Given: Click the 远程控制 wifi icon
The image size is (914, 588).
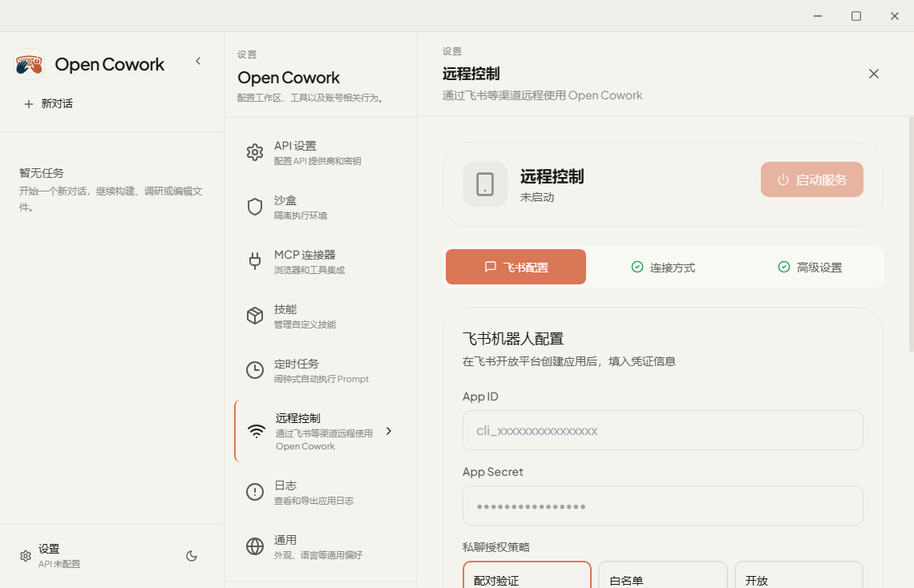Looking at the screenshot, I should tap(255, 430).
